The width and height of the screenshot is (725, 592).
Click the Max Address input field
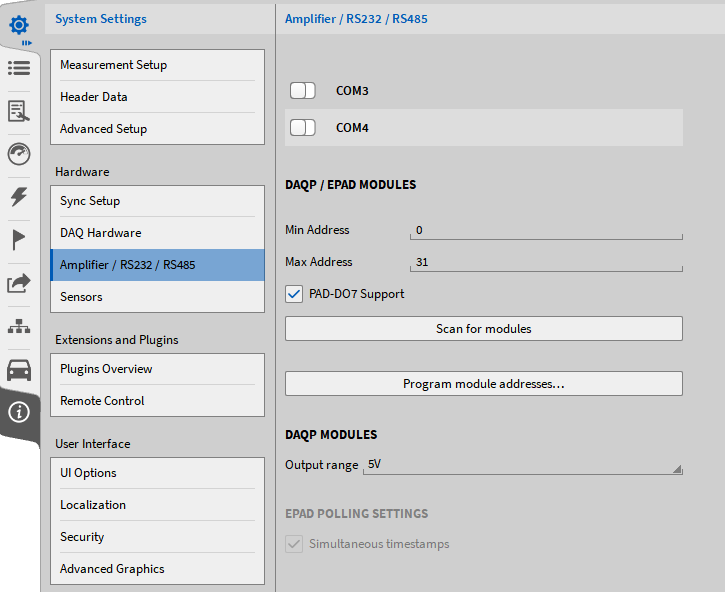click(545, 262)
